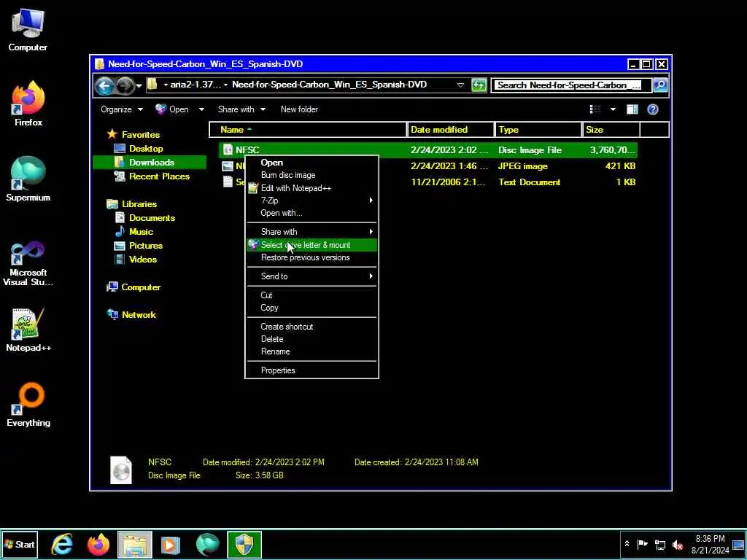Sort by Date modified column header
This screenshot has height=560, width=747.
451,130
